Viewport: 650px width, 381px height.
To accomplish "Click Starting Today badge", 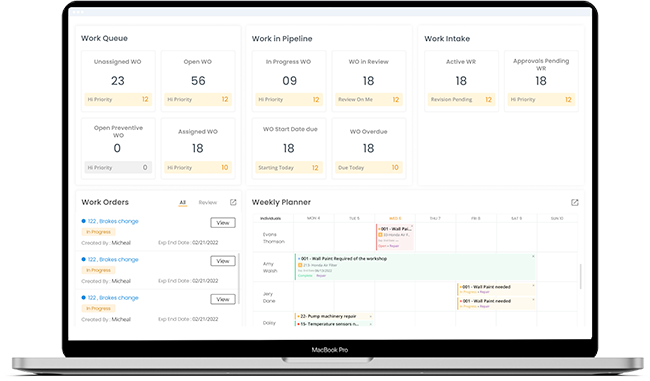I will [289, 167].
